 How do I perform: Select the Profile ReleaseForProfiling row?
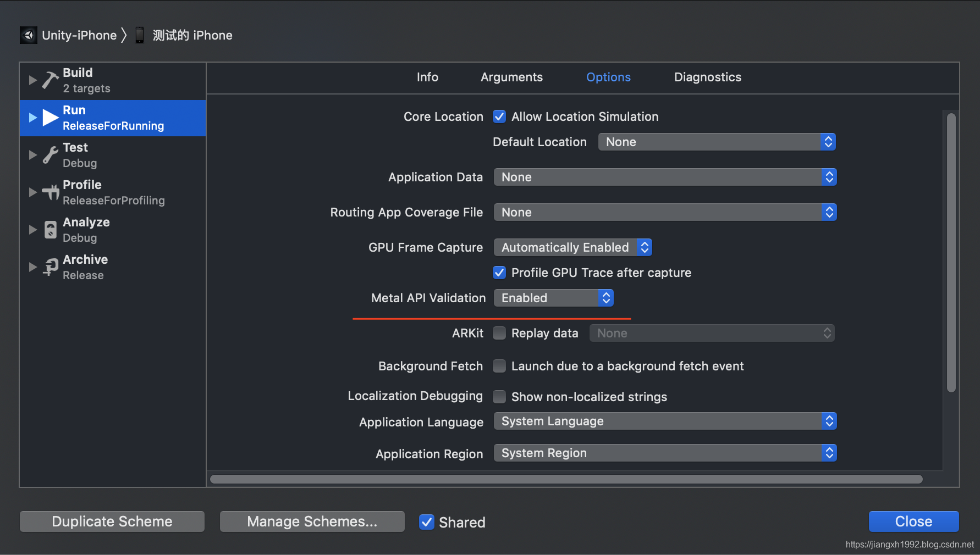point(113,192)
